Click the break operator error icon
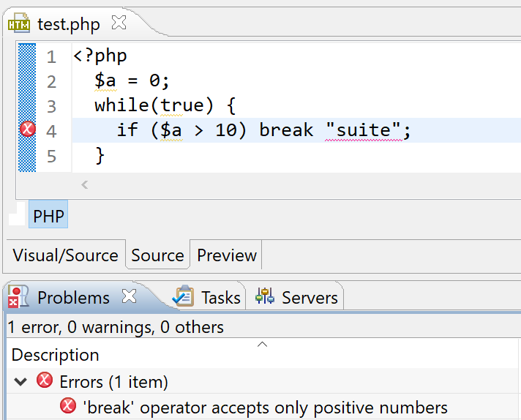Viewport: 521px width, 420px height. click(x=68, y=406)
